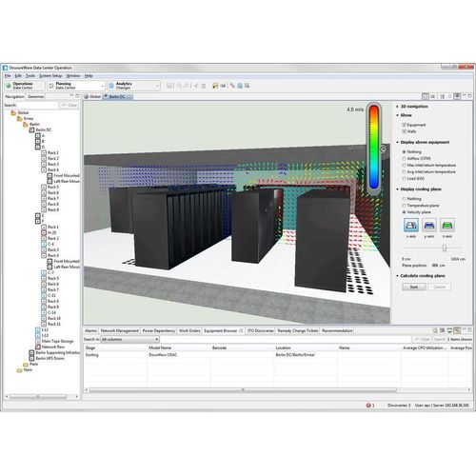Select the z-axis cooling plane icon
Screen dimensions: 476x476
click(447, 226)
